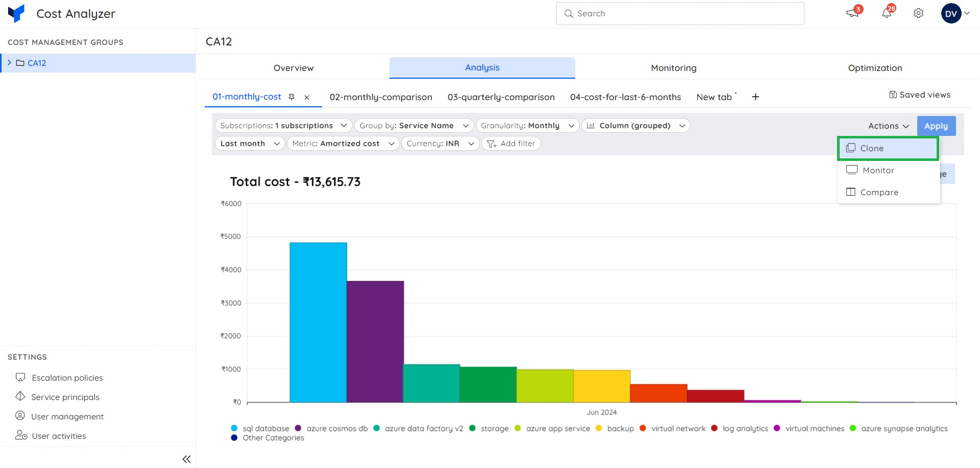Screen dimensions: 980x468
Task: Click the Monitor icon in Actions menu
Action: [851, 170]
